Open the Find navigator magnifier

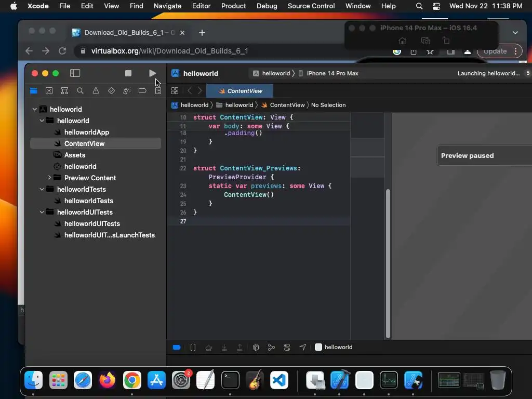pos(80,90)
